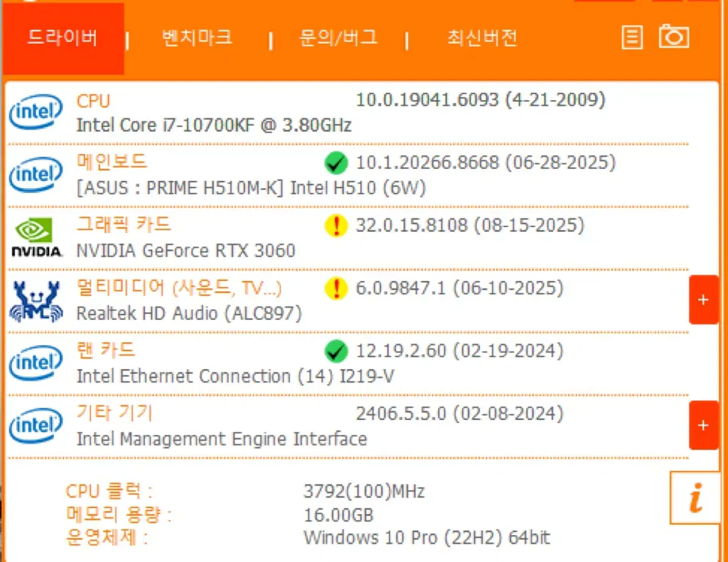This screenshot has height=562, width=728.
Task: Expand the 멀티미디어 row with plus button
Action: tap(704, 300)
